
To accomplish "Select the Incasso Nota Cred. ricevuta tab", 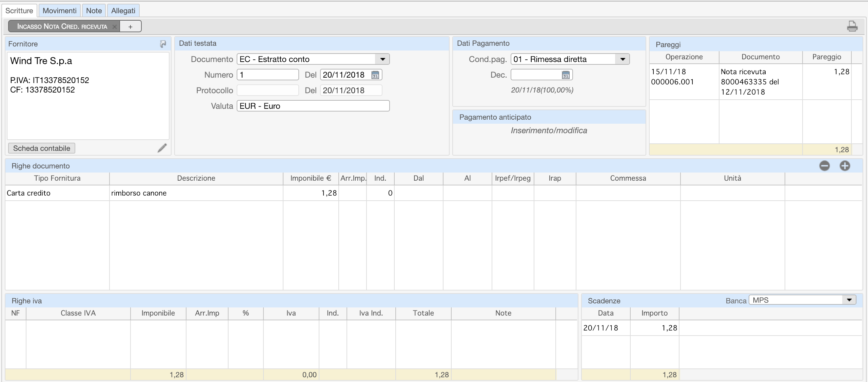I will point(62,26).
